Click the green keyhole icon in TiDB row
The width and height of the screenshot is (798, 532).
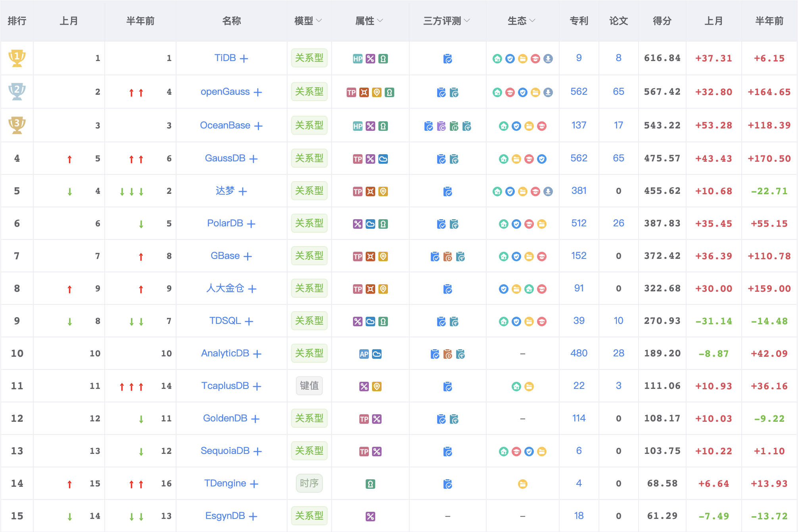[x=383, y=59]
